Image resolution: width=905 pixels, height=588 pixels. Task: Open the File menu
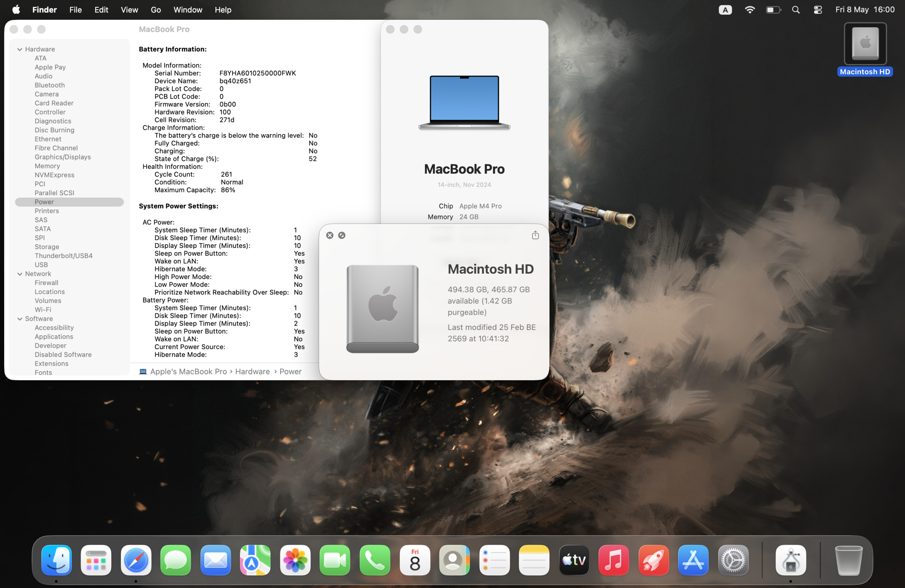click(75, 10)
